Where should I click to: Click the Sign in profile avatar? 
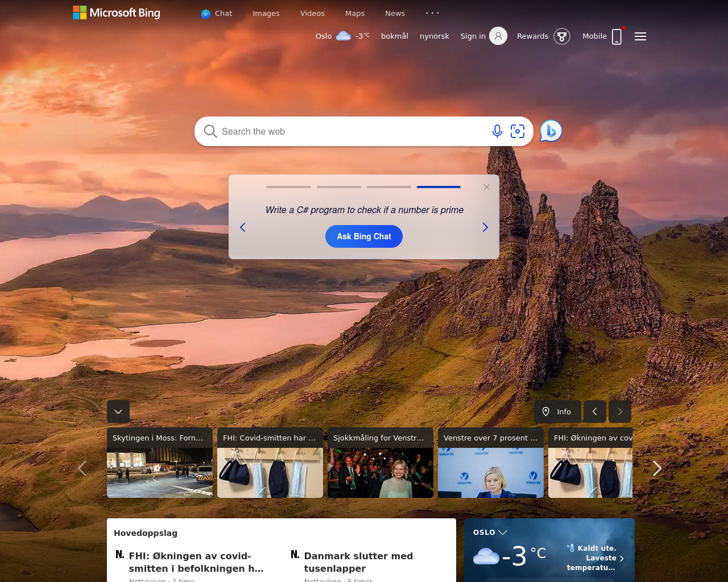tap(498, 36)
